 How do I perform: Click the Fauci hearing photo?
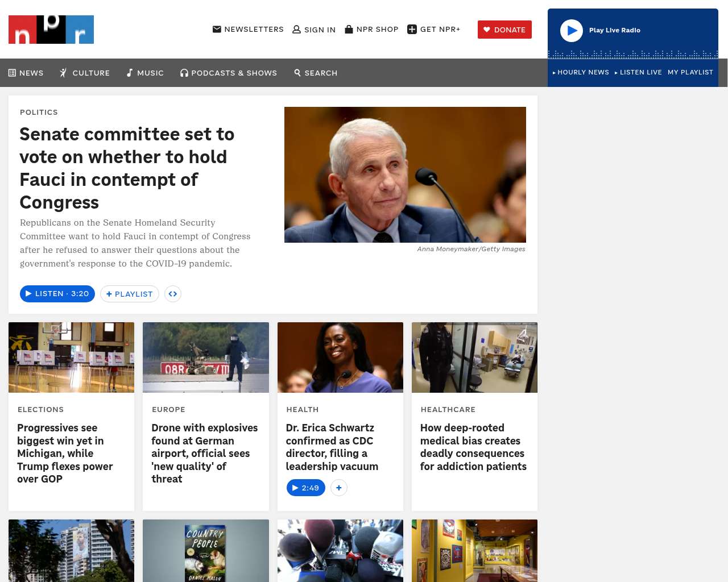[x=405, y=174]
